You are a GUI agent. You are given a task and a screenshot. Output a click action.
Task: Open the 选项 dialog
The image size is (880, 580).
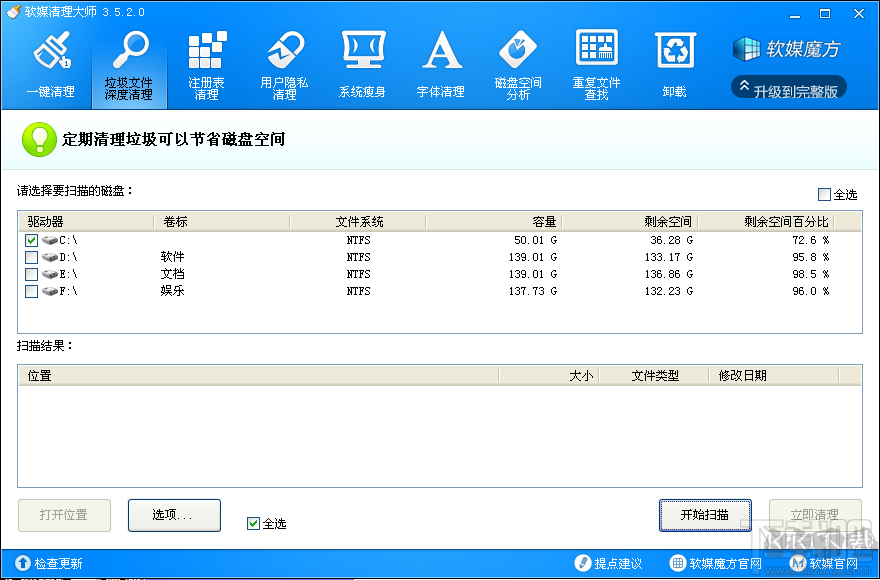174,515
